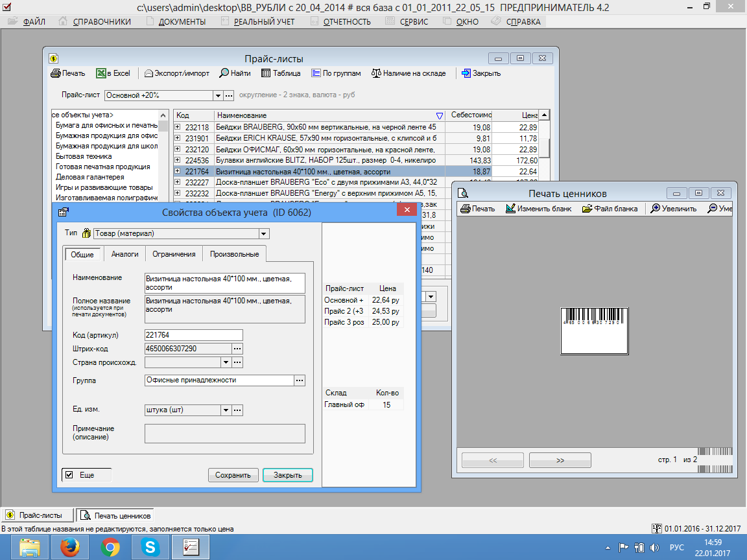
Task: Expand row 221764 Визитница настольная
Action: pos(177,171)
